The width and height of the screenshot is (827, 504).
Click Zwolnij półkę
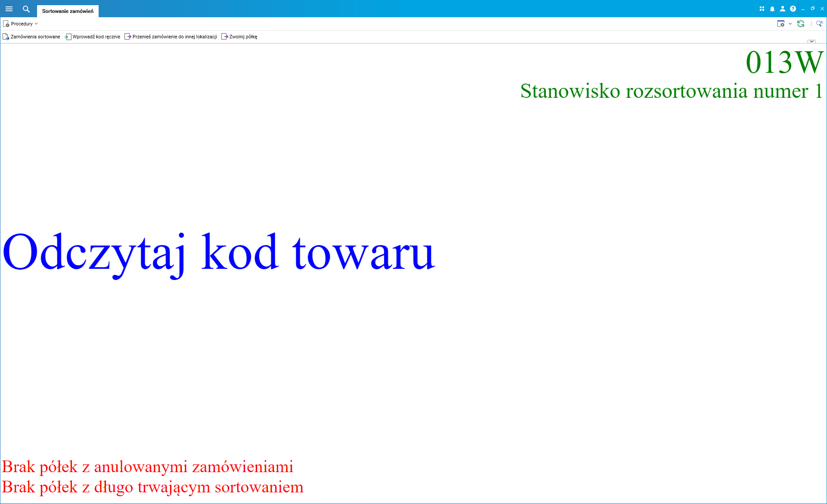(x=239, y=37)
